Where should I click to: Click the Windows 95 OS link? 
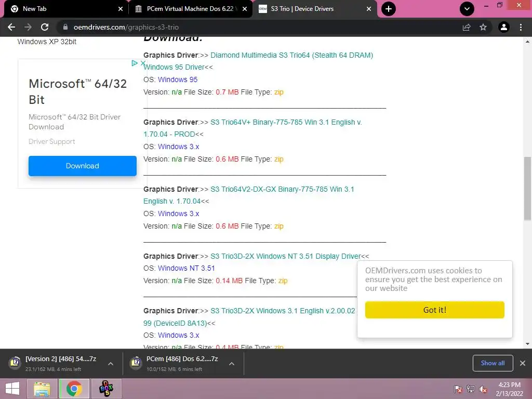click(178, 79)
